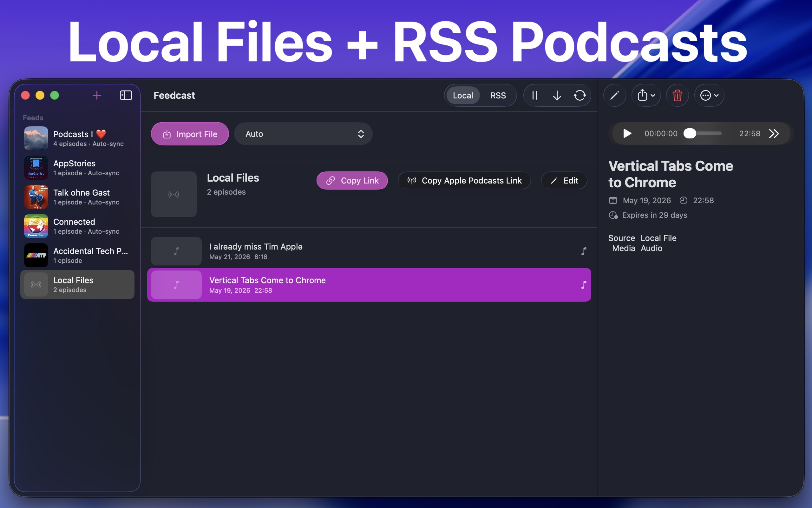Select the Podcasts I feed in sidebar
This screenshot has height=508, width=812.
click(77, 138)
